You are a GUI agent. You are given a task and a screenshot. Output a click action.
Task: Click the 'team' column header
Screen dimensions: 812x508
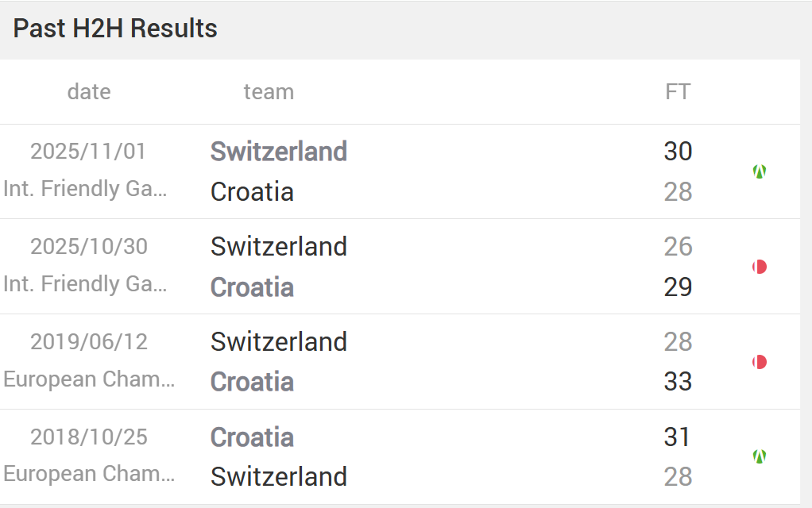[x=269, y=92]
